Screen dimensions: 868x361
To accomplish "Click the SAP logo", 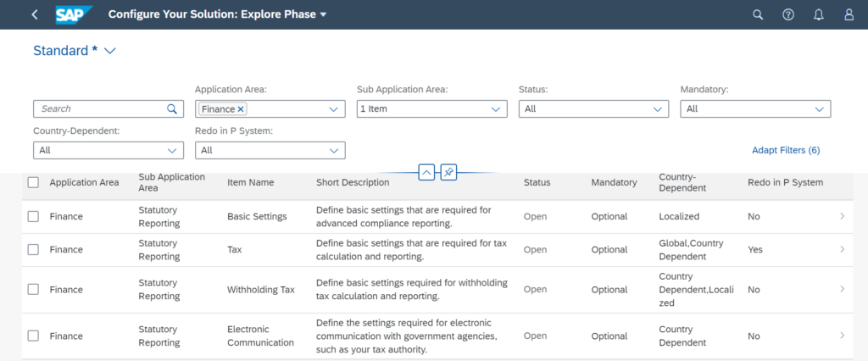I will click(x=74, y=14).
